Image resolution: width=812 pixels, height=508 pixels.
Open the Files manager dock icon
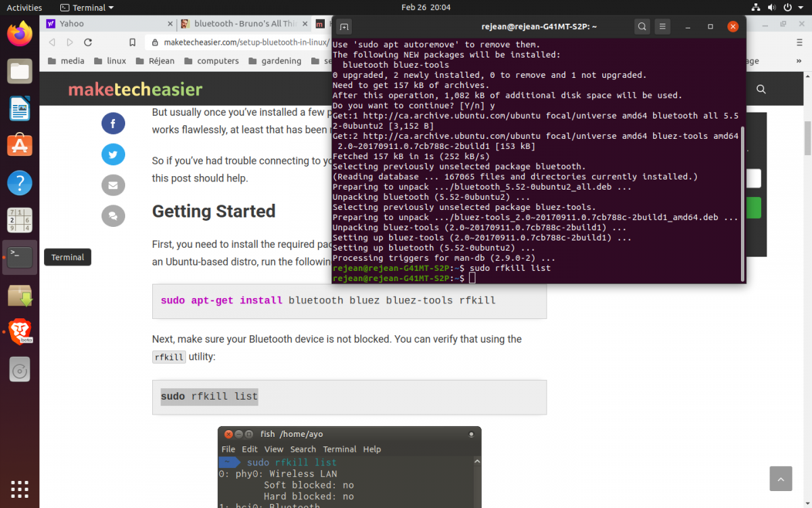20,71
